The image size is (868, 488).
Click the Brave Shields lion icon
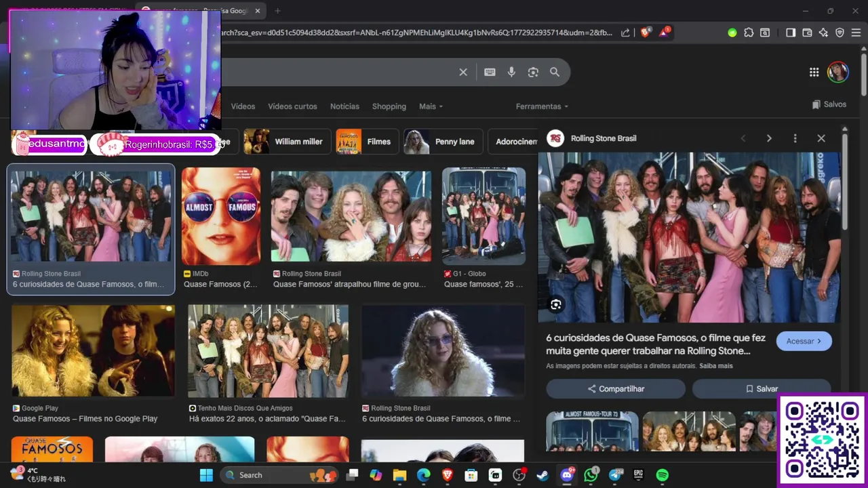(x=645, y=32)
